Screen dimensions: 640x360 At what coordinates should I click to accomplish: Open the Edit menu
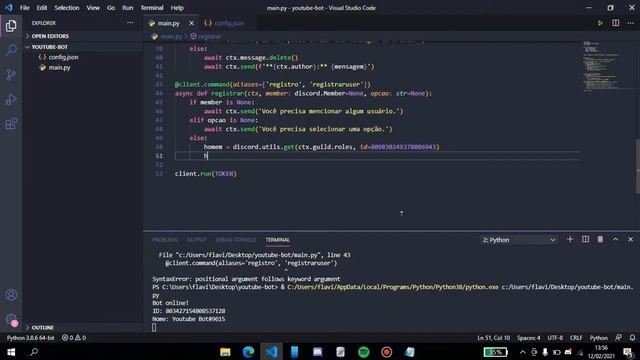pyautogui.click(x=42, y=8)
